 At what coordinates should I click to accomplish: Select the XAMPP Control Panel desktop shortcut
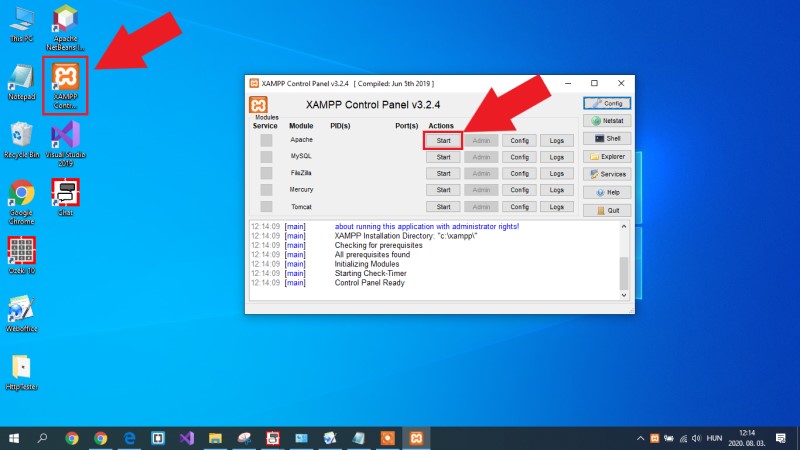(x=65, y=86)
